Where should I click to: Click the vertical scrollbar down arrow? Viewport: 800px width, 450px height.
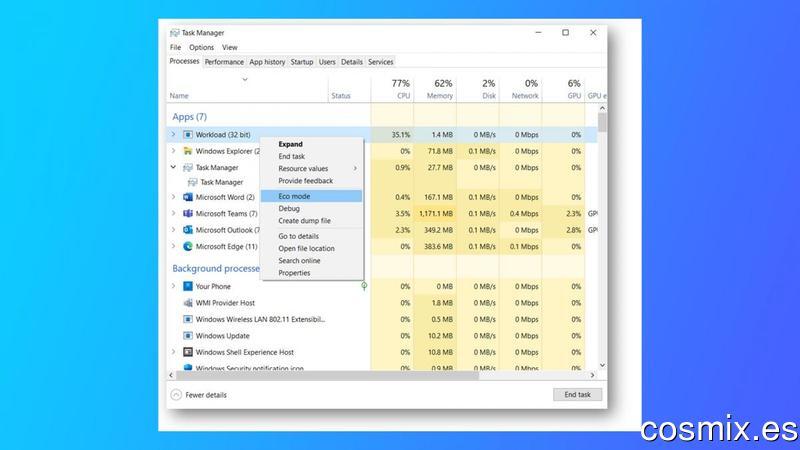[x=603, y=365]
